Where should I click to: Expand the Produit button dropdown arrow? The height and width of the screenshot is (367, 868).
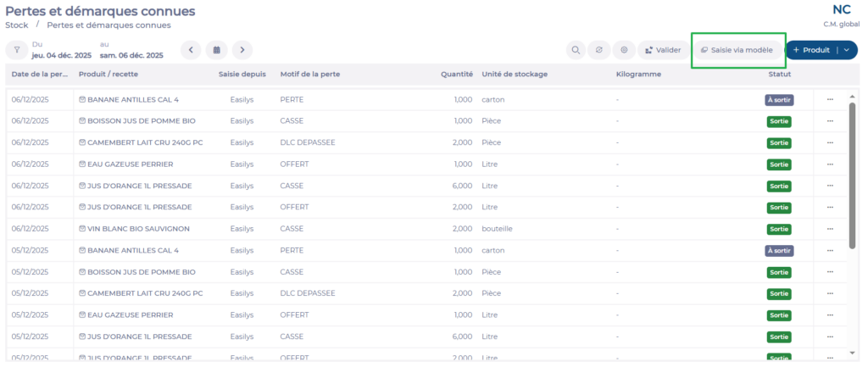tap(846, 50)
